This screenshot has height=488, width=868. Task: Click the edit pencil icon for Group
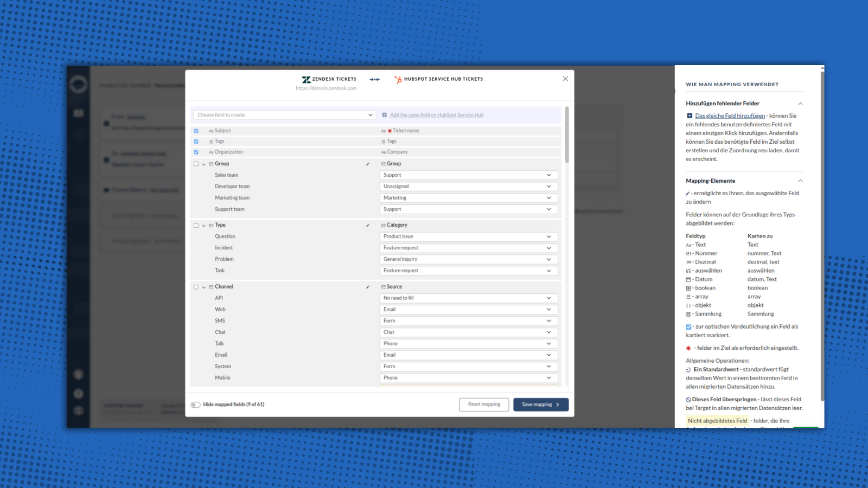point(368,164)
